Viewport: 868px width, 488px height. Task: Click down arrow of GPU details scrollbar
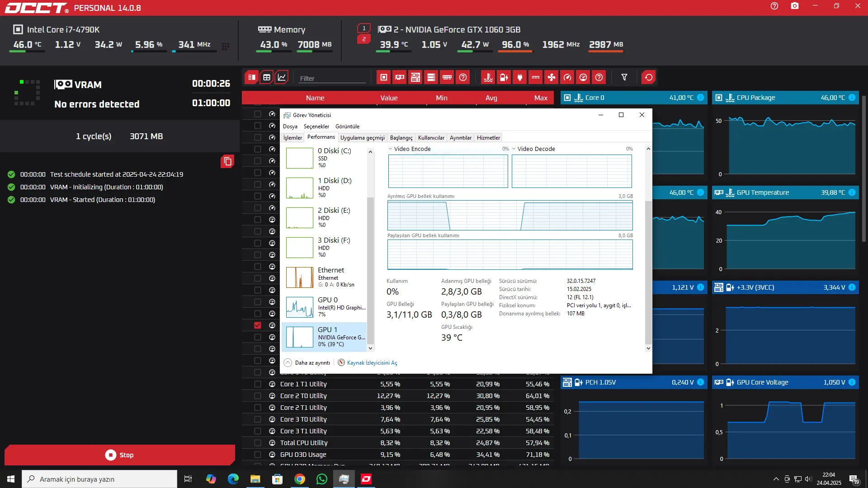coord(648,348)
